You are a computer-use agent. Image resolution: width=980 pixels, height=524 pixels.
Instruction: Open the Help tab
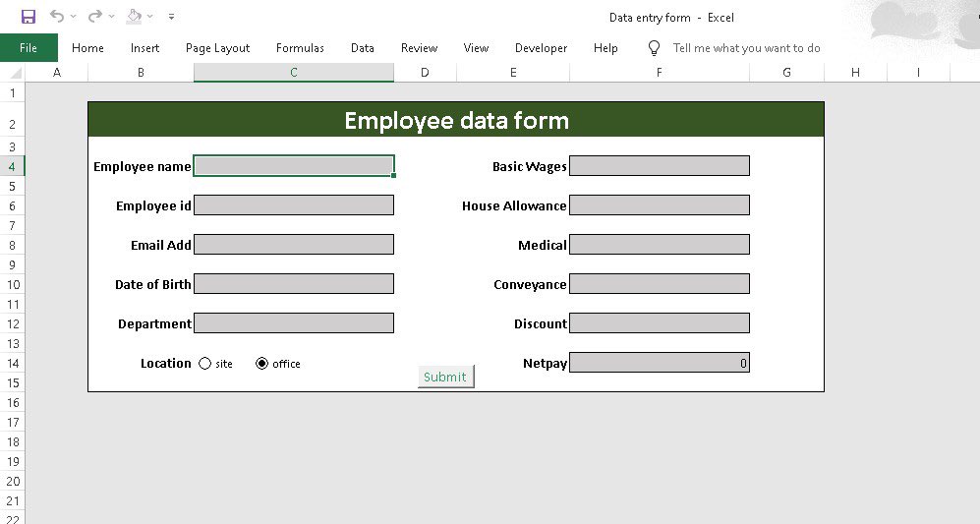click(x=605, y=48)
